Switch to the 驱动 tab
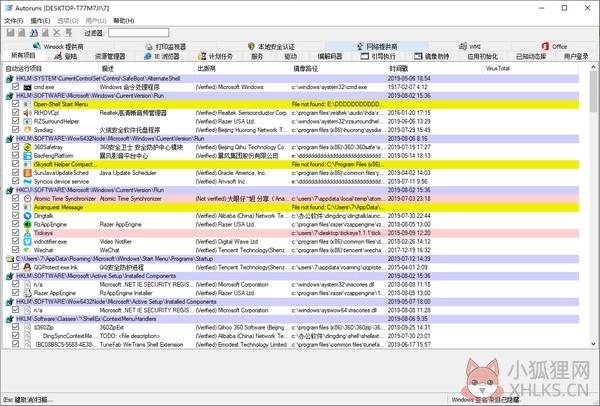The width and height of the screenshot is (600, 406). pyautogui.click(x=290, y=56)
